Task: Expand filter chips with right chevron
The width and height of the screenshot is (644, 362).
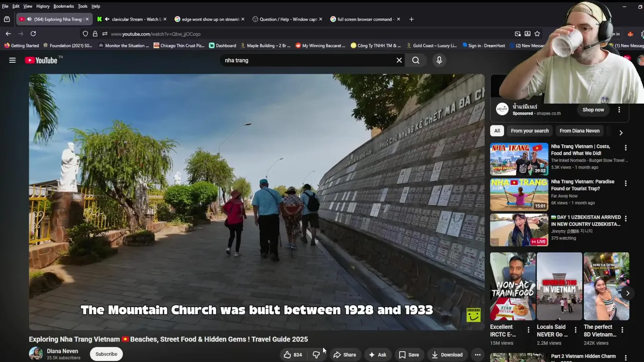Action: point(621,132)
